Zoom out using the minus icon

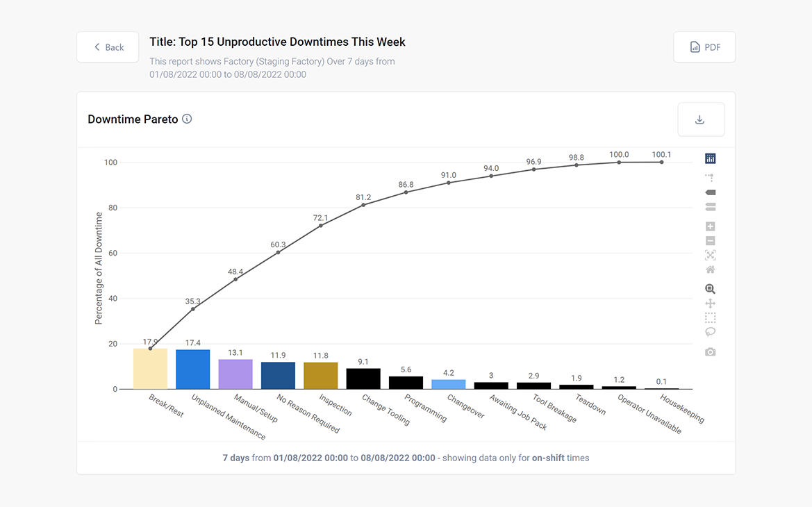point(710,241)
